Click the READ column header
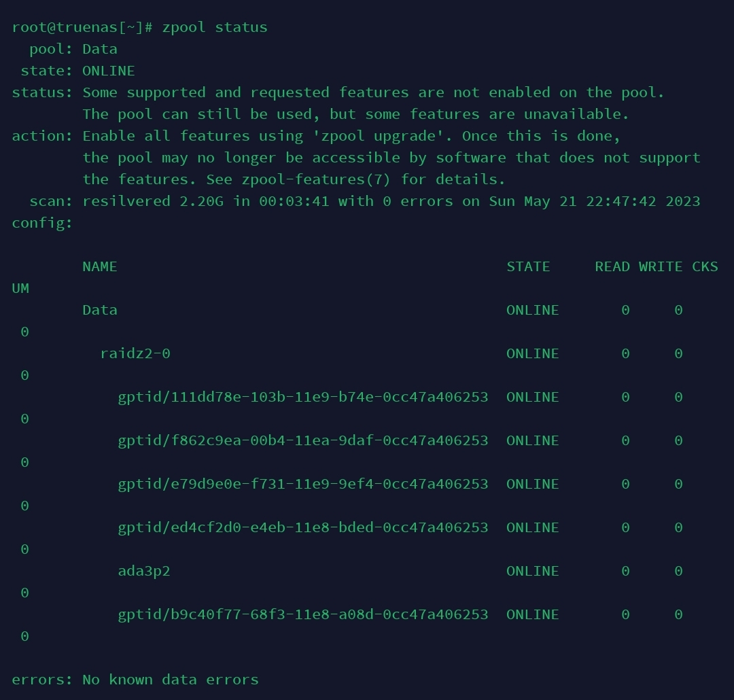 click(x=612, y=266)
